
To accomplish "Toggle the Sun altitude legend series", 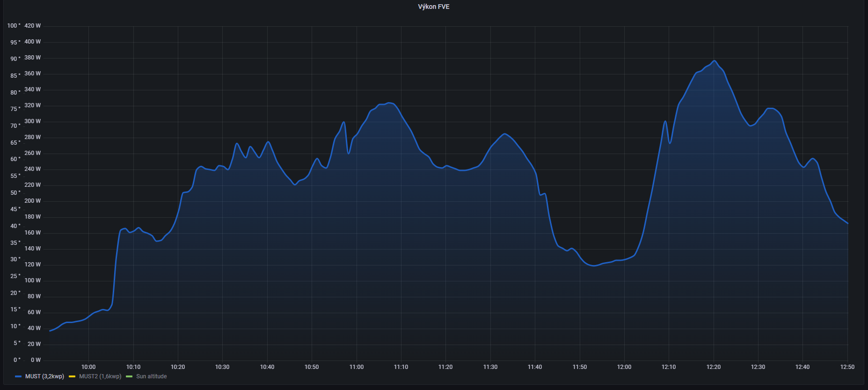I will (151, 376).
